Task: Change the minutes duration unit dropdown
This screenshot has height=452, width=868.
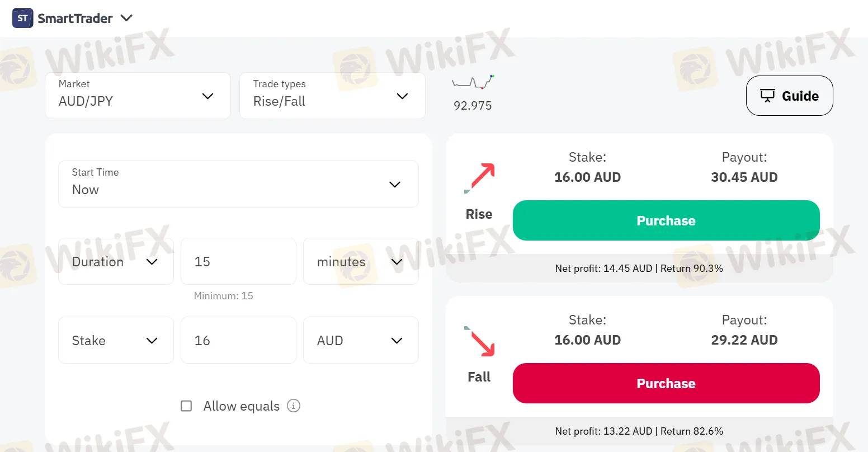Action: (361, 261)
